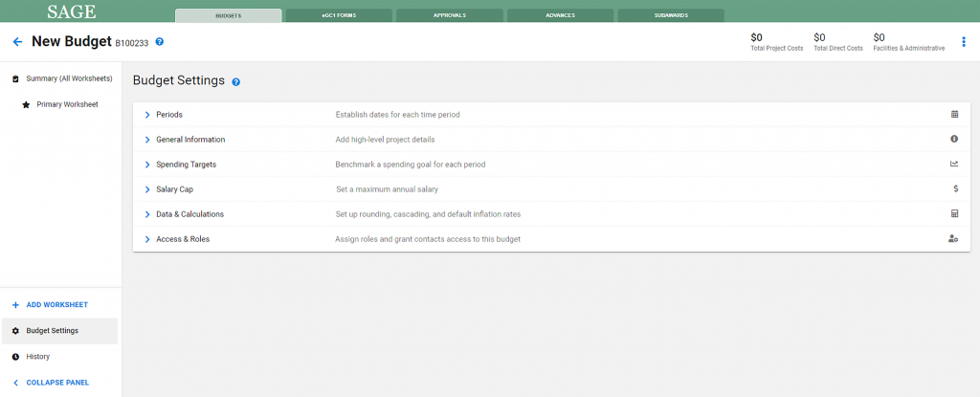This screenshot has width=980, height=397.
Task: Click 'Add high-level project details' text
Action: (385, 140)
